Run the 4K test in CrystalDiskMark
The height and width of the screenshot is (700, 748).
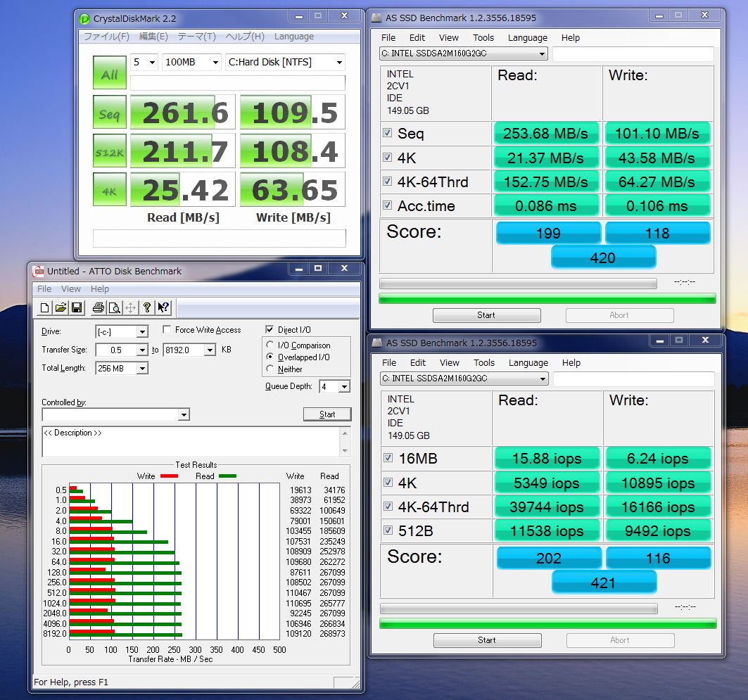[110, 189]
